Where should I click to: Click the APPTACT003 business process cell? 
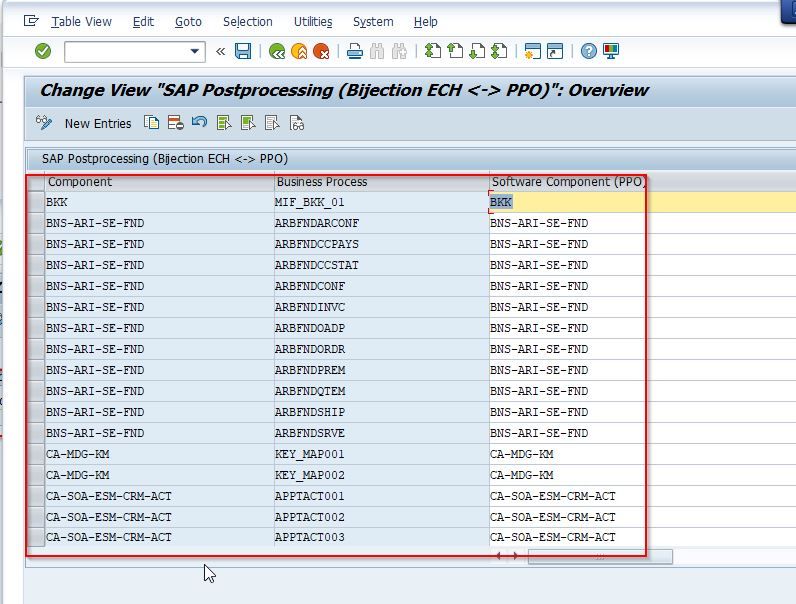tap(382, 537)
